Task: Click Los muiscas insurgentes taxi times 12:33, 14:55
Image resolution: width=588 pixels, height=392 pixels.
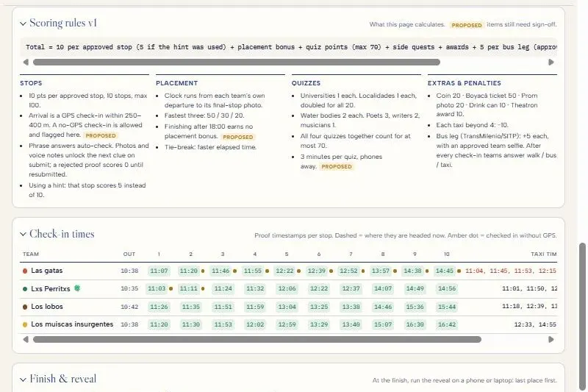Action: point(536,324)
